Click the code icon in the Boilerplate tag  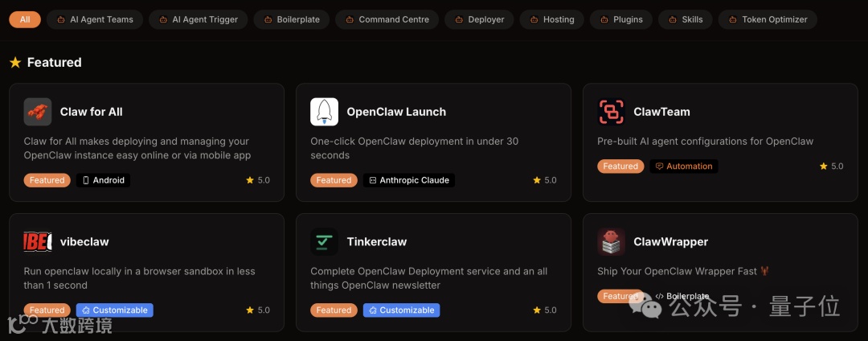tap(659, 296)
